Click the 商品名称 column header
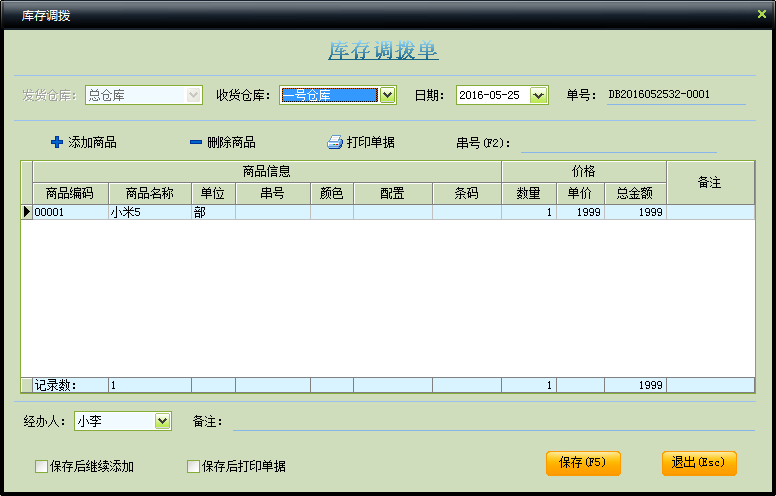 150,193
